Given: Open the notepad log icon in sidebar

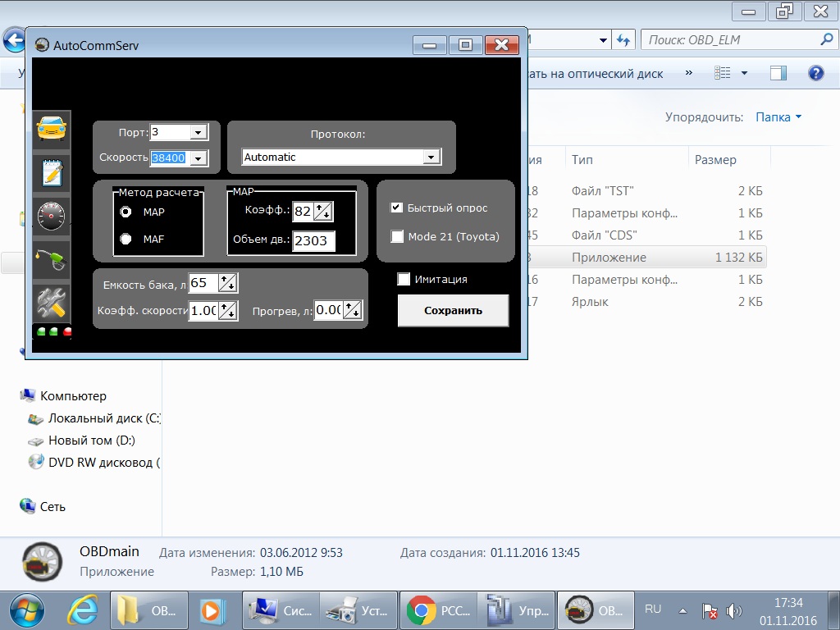Looking at the screenshot, I should pyautogui.click(x=52, y=173).
